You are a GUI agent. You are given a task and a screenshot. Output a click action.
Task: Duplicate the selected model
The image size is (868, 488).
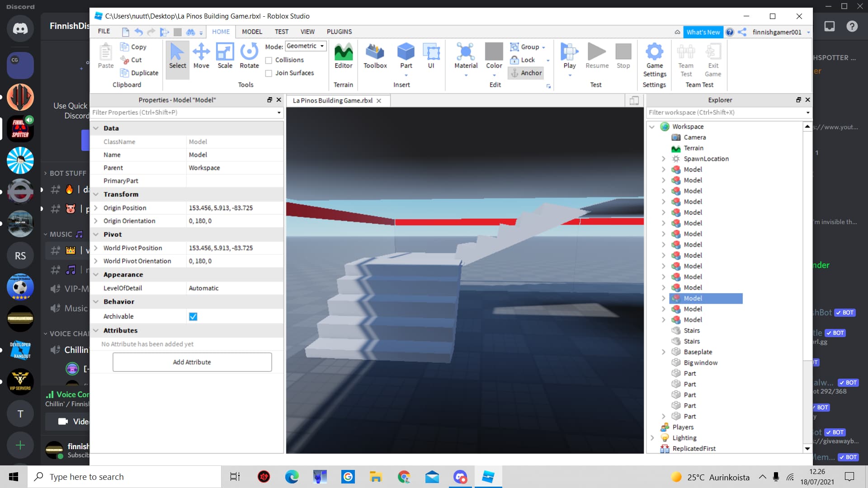[139, 73]
